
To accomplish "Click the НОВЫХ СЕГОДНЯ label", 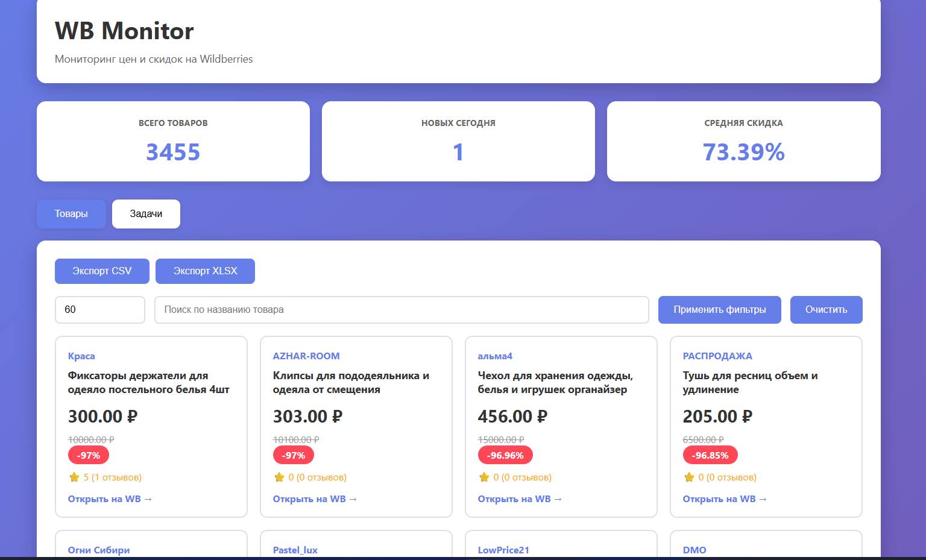I will 458,123.
